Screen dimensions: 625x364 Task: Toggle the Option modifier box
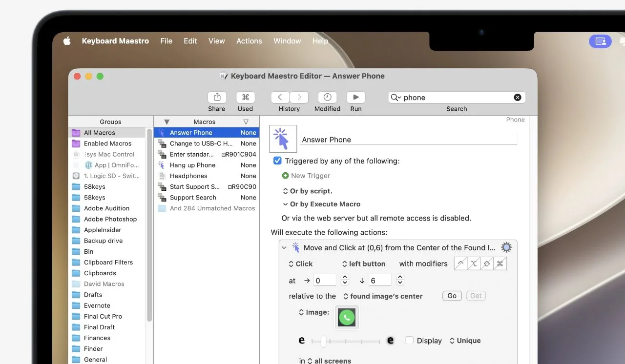point(474,263)
